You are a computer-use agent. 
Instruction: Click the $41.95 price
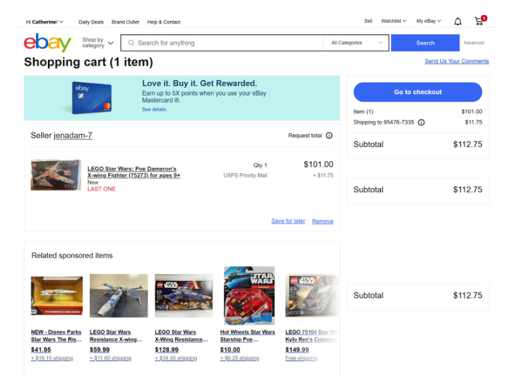41,349
